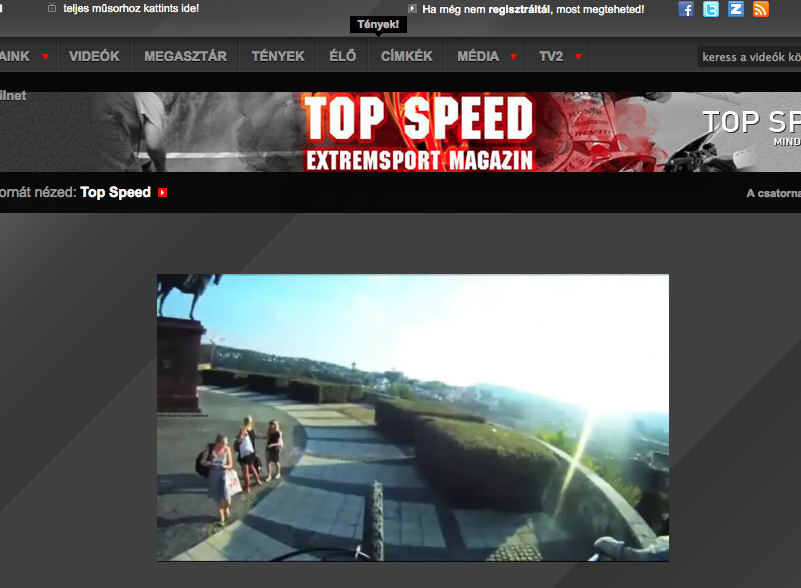Expand the MÉDIA menu red arrow
The width and height of the screenshot is (801, 588).
(x=513, y=57)
